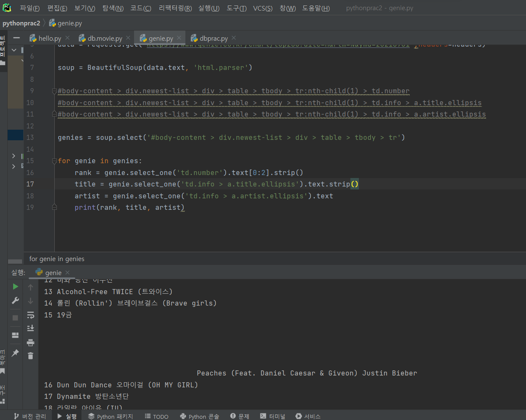Open the 편집(E) menu
Image resolution: width=526 pixels, height=420 pixels.
pos(57,8)
